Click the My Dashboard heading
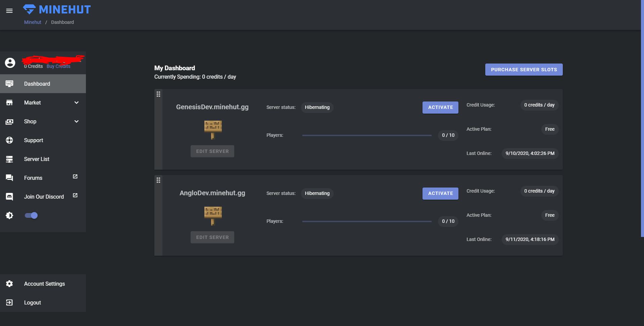The height and width of the screenshot is (326, 644). pyautogui.click(x=175, y=68)
